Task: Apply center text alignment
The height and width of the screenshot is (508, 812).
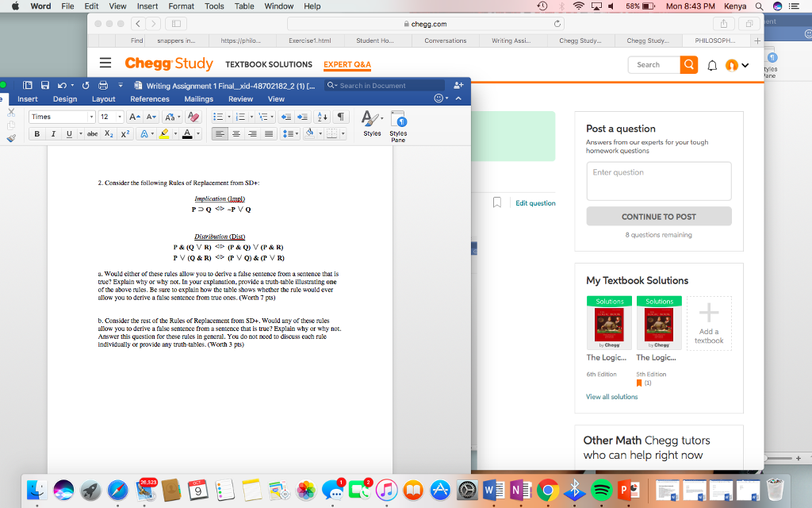Action: pos(236,133)
